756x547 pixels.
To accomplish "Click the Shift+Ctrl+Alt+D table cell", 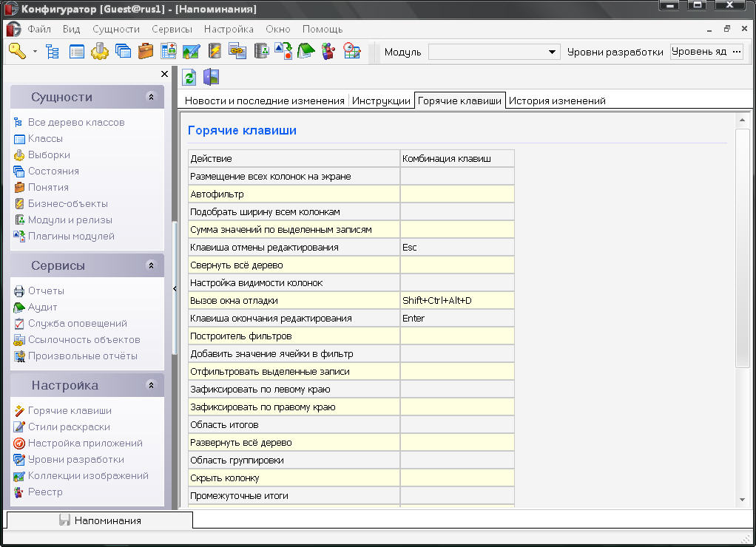I will pos(457,301).
